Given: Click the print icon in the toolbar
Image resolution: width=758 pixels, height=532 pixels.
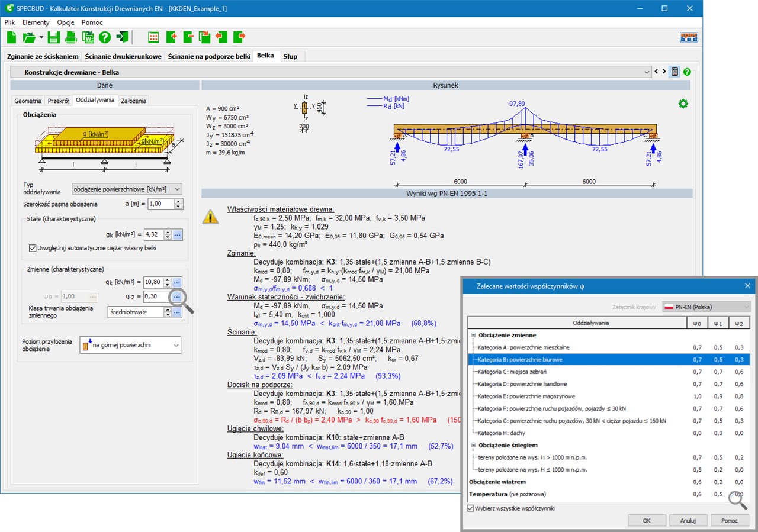Looking at the screenshot, I should pos(71,37).
